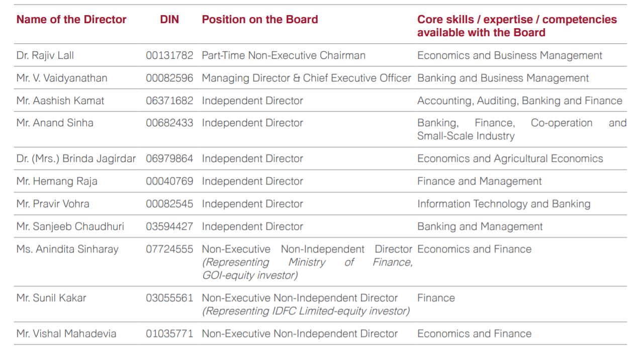Viewport: 644px width, 352px height.
Task: Select the name Dr. Rajiv Lall
Action: (x=45, y=55)
